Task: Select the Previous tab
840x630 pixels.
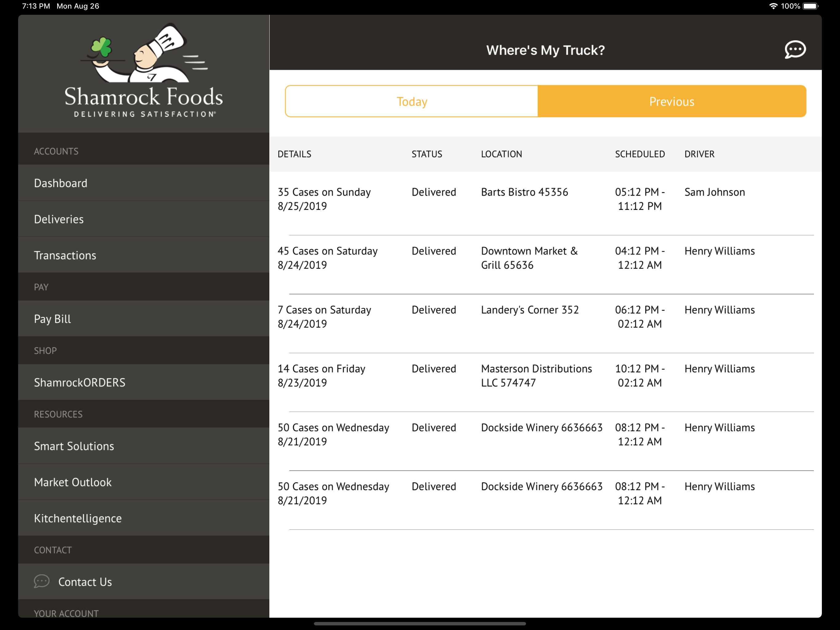Action: click(672, 102)
